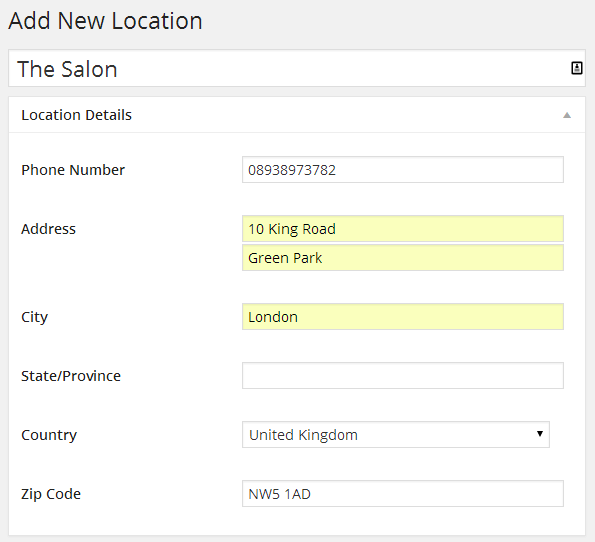The height and width of the screenshot is (542, 595).
Task: Click the location title field 'The Salon'
Action: pos(297,68)
